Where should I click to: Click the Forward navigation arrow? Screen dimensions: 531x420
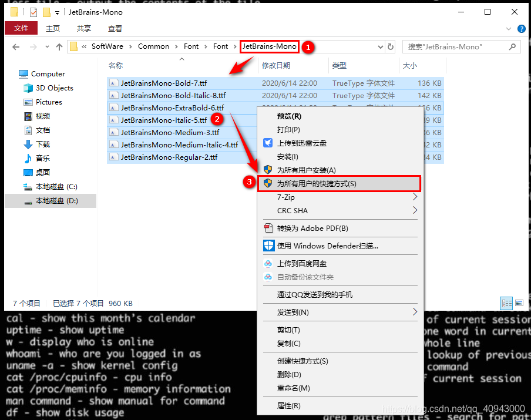33,47
